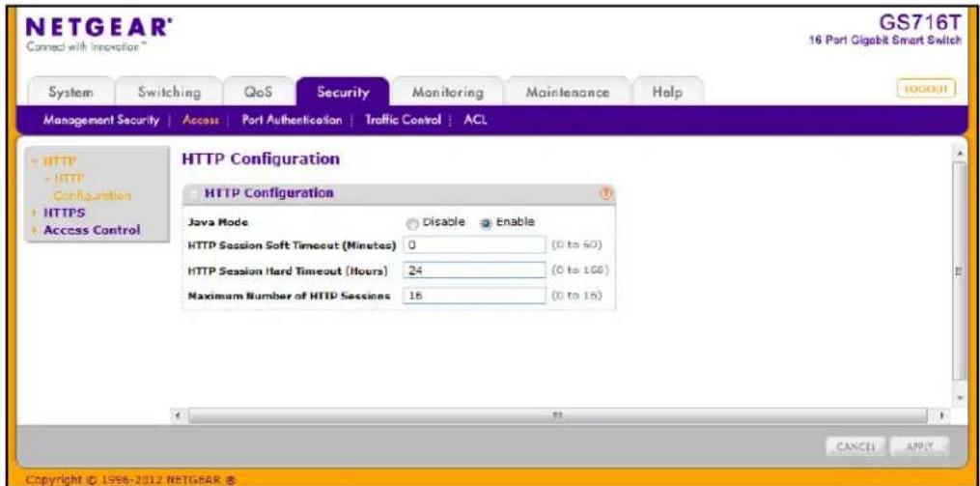This screenshot has height=486, width=980.
Task: Collapse the HTTP Configuration panel header box
Action: tap(194, 194)
